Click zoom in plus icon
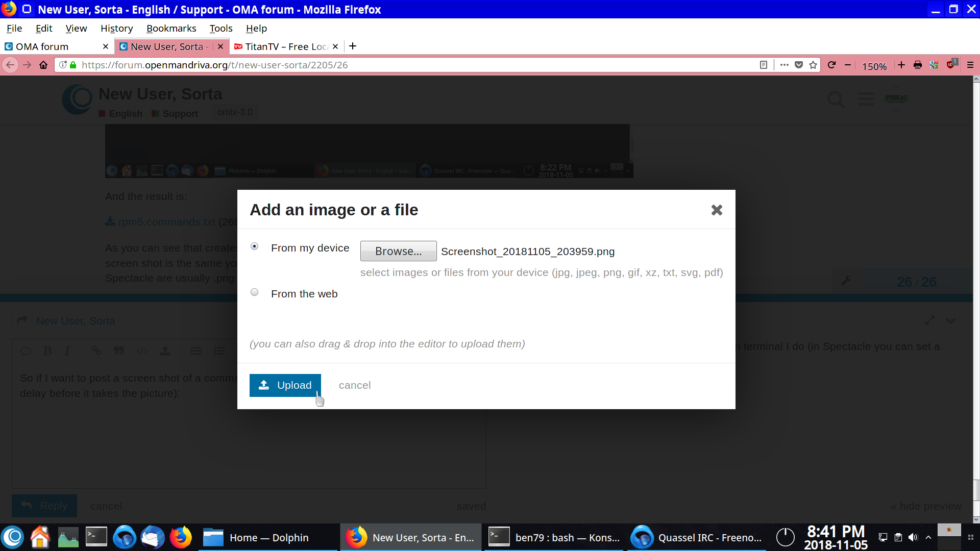Viewport: 980px width, 551px height. pos(901,65)
